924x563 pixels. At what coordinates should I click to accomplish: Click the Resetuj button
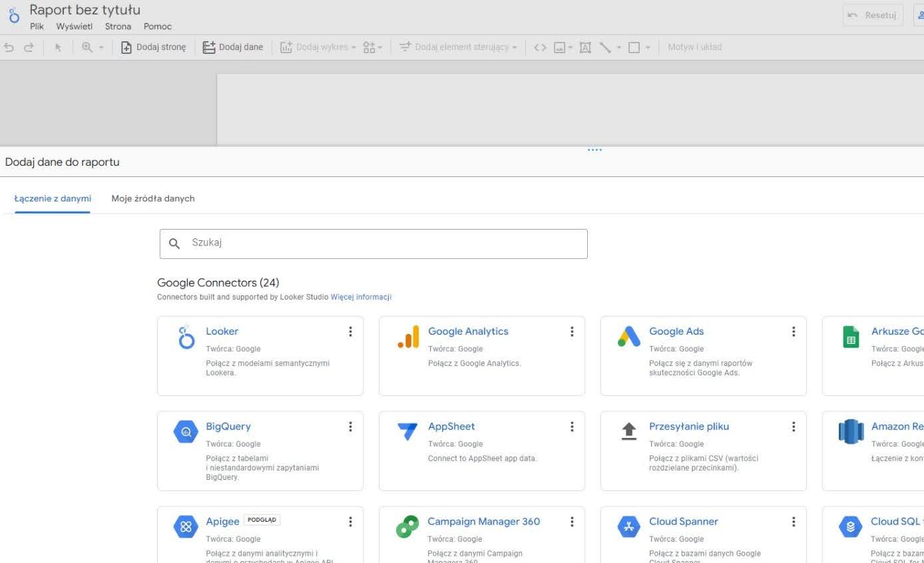click(x=873, y=15)
